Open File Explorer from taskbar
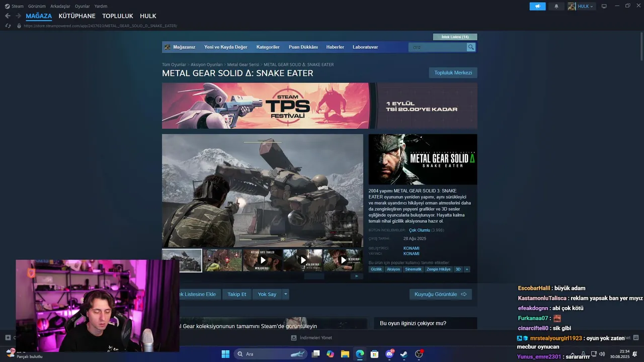The image size is (644, 362). click(345, 354)
